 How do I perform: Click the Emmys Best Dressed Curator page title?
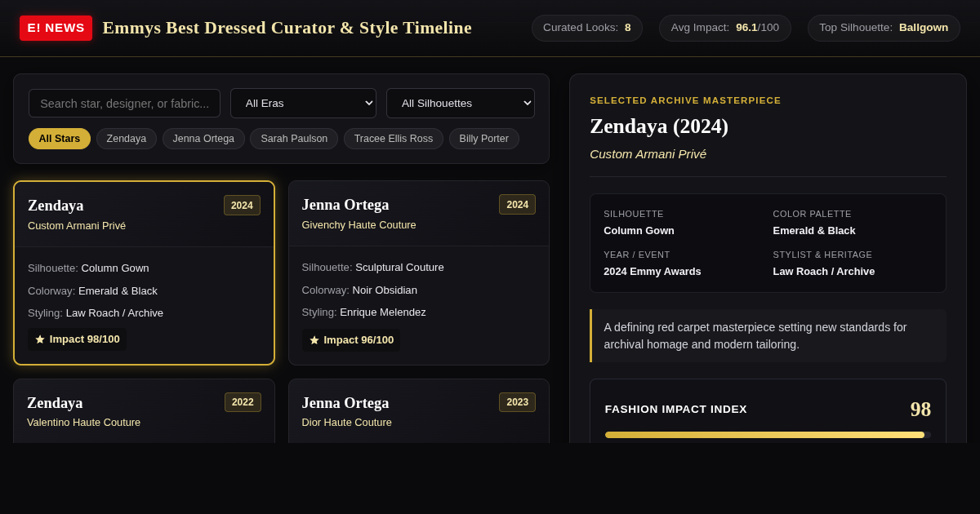(x=287, y=28)
